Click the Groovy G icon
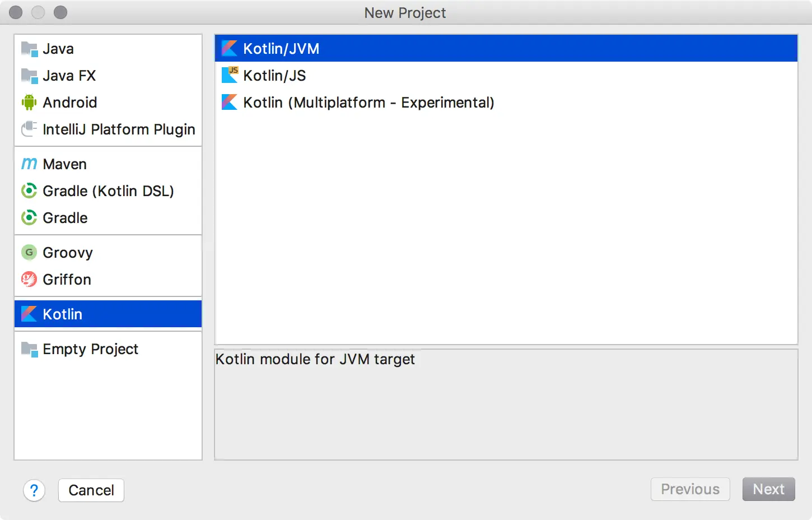The width and height of the screenshot is (812, 520). click(29, 253)
